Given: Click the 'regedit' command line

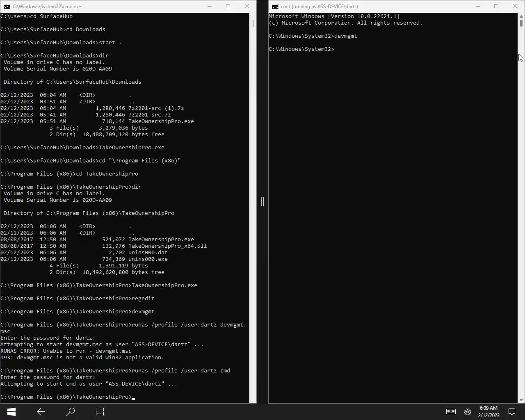Looking at the screenshot, I should (x=78, y=298).
